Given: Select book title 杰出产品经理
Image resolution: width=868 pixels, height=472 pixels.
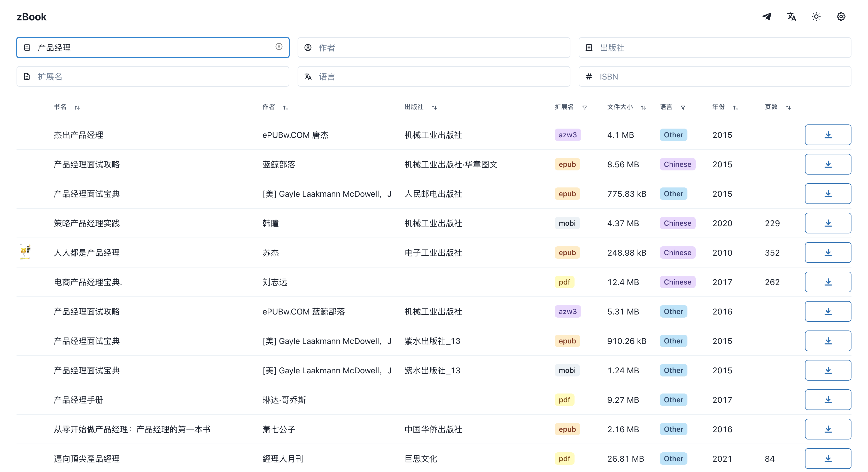Looking at the screenshot, I should click(79, 135).
